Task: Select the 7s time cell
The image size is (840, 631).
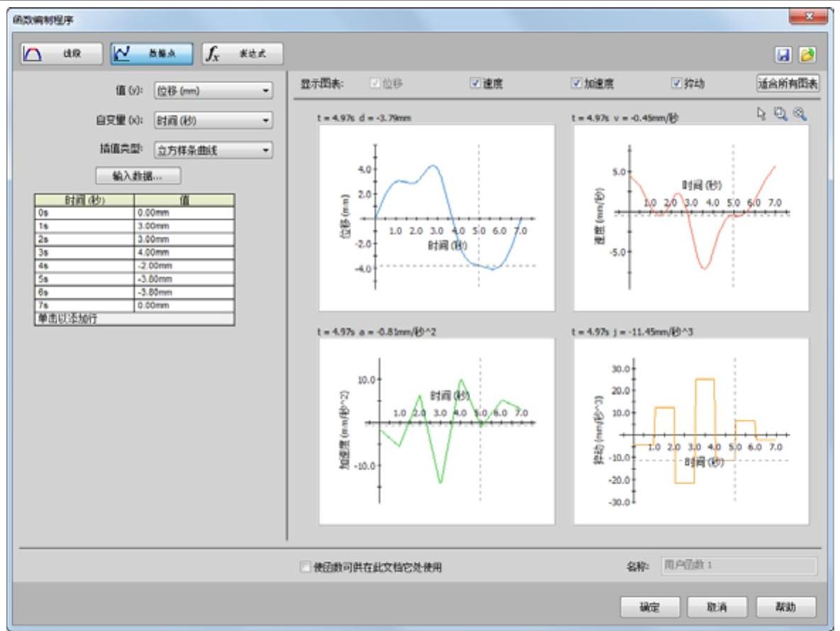Action: [x=84, y=305]
